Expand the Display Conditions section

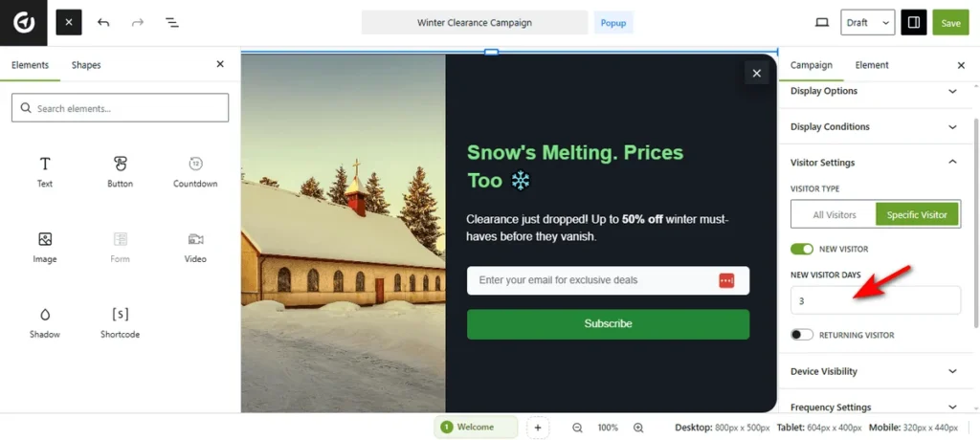pos(873,126)
